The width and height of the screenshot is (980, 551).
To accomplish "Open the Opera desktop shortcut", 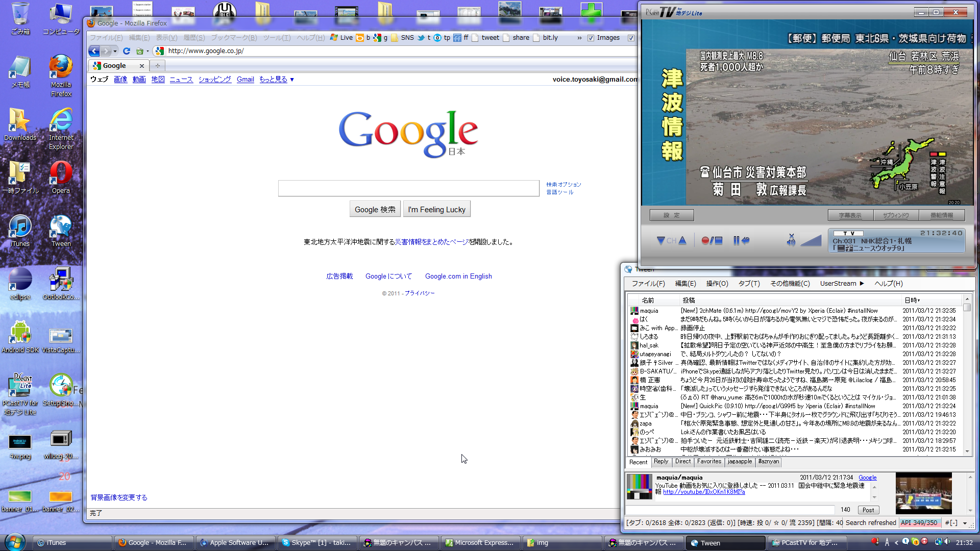I will pyautogui.click(x=61, y=177).
